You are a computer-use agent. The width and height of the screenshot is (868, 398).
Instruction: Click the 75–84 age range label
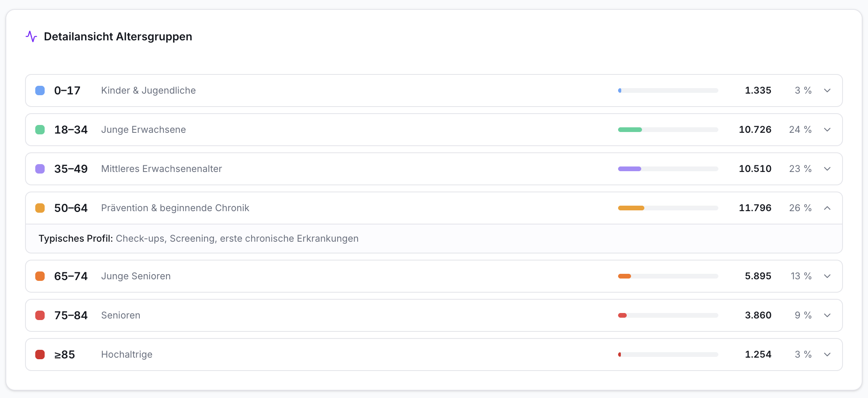[71, 315]
